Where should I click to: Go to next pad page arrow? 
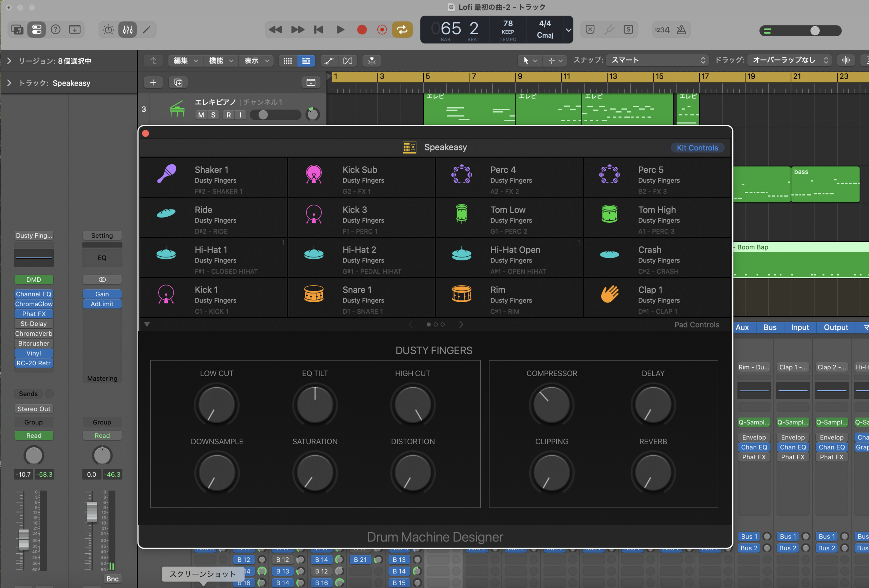(x=461, y=324)
